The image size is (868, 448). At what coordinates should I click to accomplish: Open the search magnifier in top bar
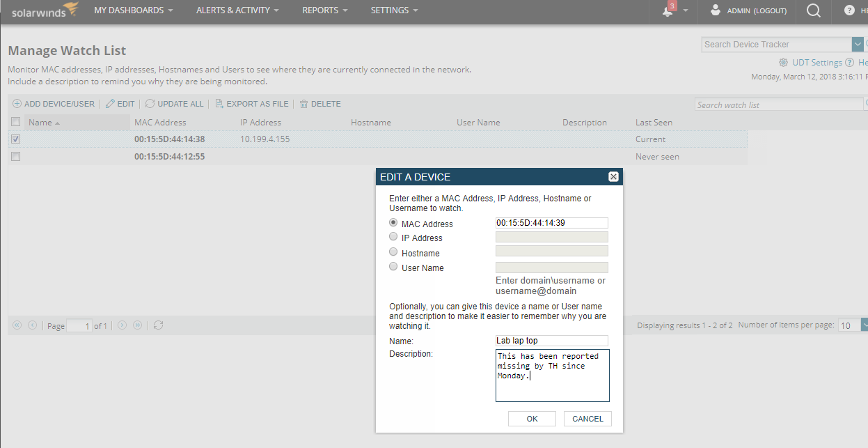coord(813,10)
